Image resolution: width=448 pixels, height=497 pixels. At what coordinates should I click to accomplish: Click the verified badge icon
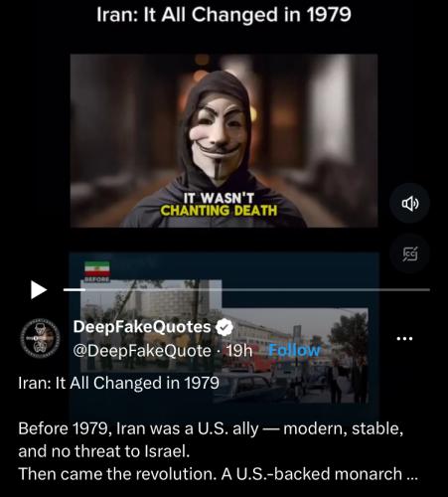tap(224, 327)
